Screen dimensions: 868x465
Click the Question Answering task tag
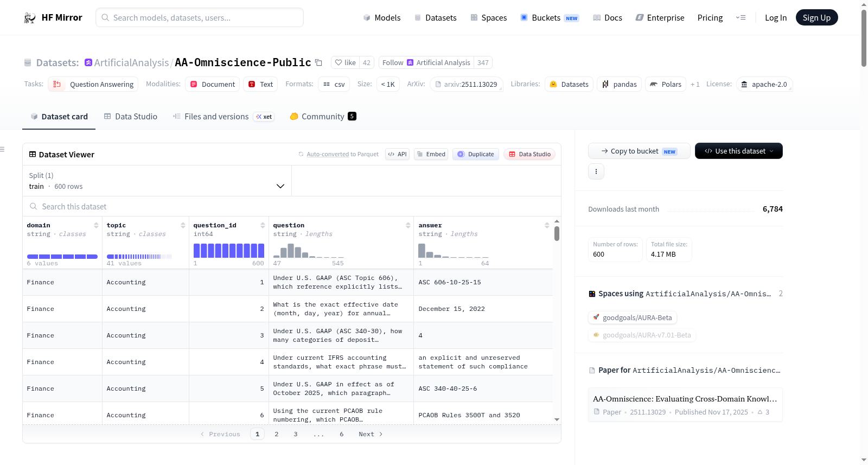click(93, 84)
